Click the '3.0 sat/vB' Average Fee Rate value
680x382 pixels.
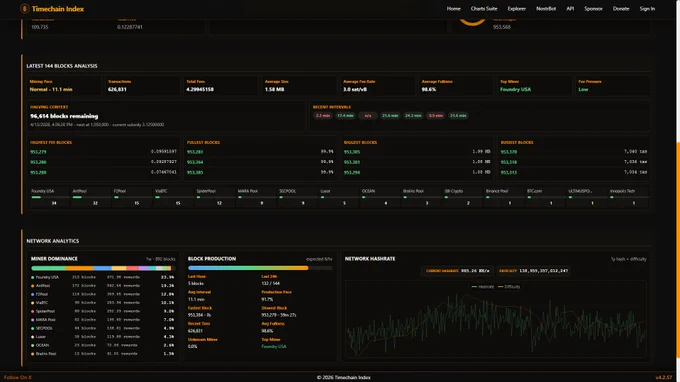(355, 89)
